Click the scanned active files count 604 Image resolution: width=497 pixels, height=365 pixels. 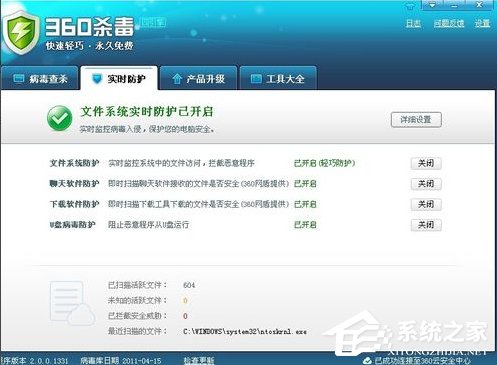tap(189, 285)
